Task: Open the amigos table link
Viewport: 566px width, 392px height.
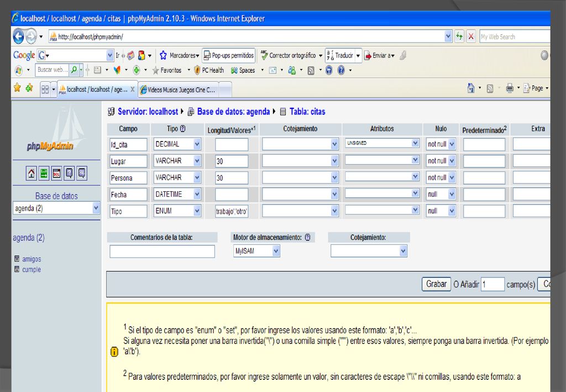Action: pos(32,259)
